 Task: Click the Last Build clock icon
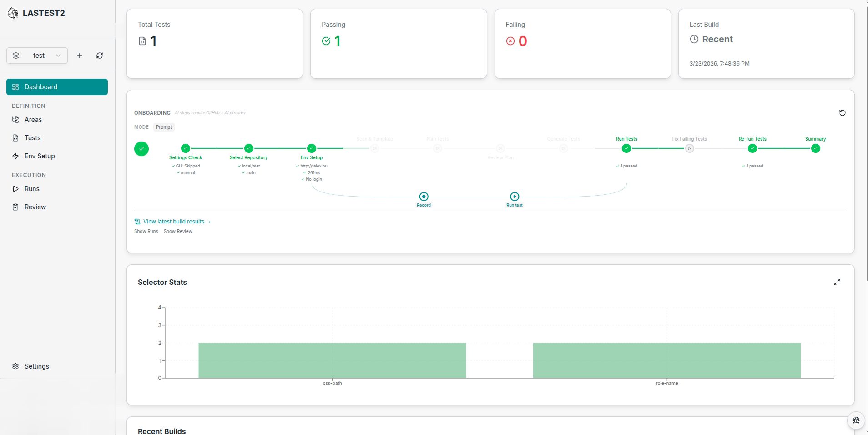click(x=694, y=39)
